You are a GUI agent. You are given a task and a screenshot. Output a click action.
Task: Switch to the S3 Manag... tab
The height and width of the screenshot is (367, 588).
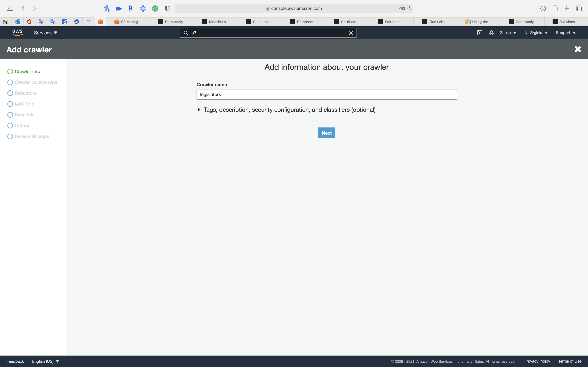tap(128, 22)
